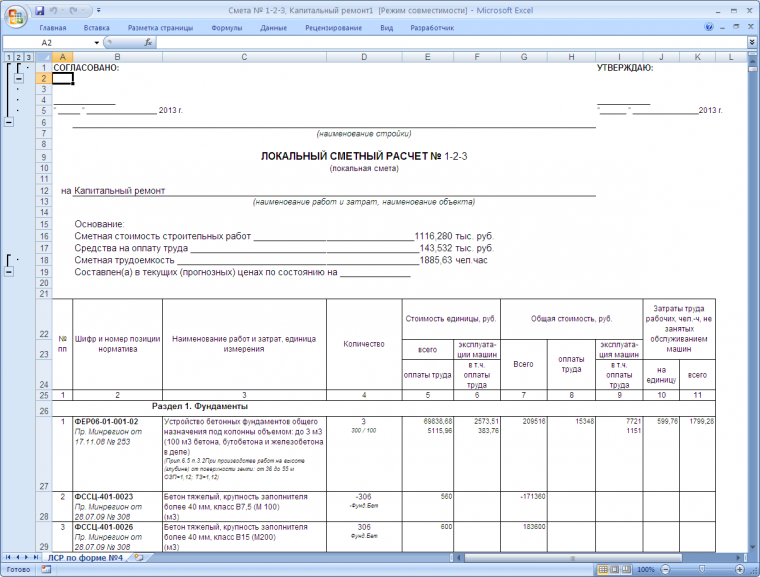
Task: Click the zoom out minus icon
Action: tap(663, 570)
